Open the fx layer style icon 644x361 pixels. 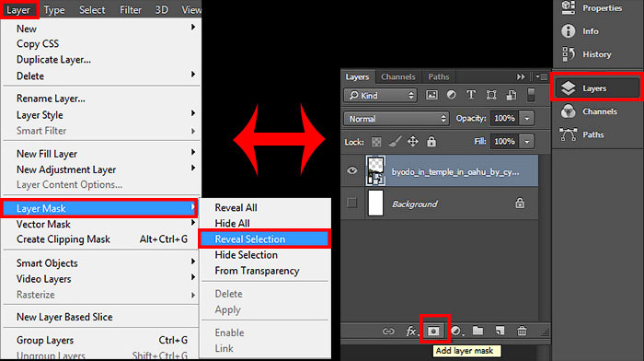pyautogui.click(x=411, y=331)
